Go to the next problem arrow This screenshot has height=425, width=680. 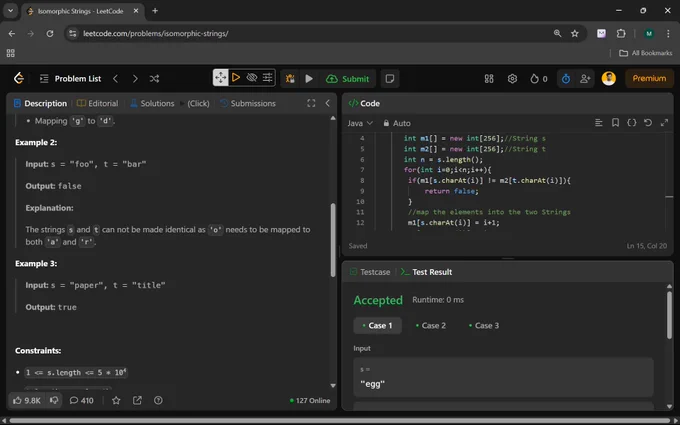[135, 78]
